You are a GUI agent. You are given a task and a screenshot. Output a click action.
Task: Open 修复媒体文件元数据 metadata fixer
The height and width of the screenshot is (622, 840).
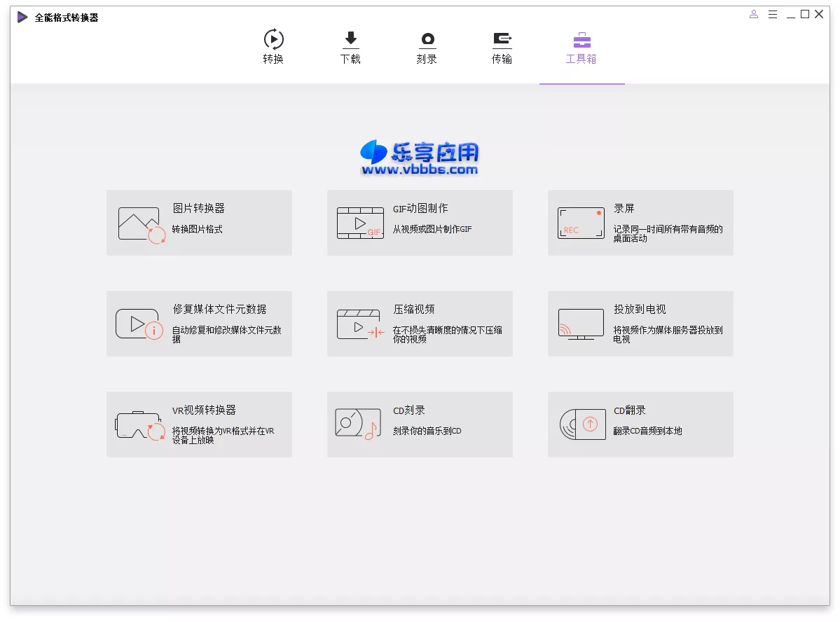pos(199,323)
